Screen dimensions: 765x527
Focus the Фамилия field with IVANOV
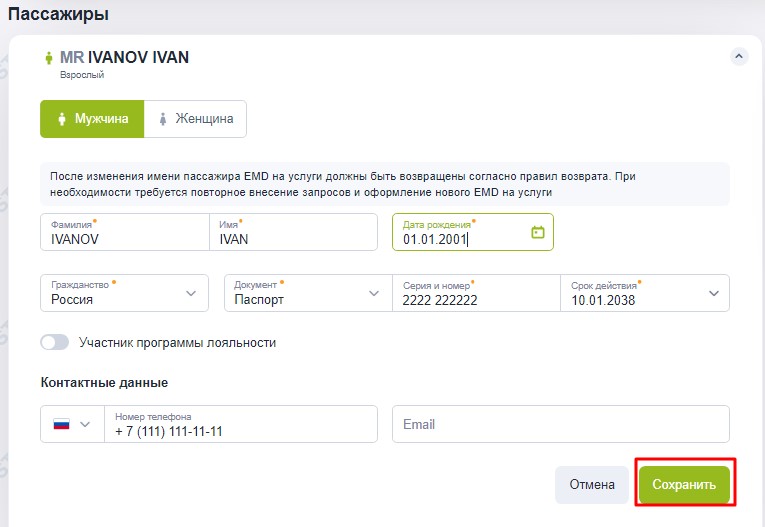tap(125, 232)
